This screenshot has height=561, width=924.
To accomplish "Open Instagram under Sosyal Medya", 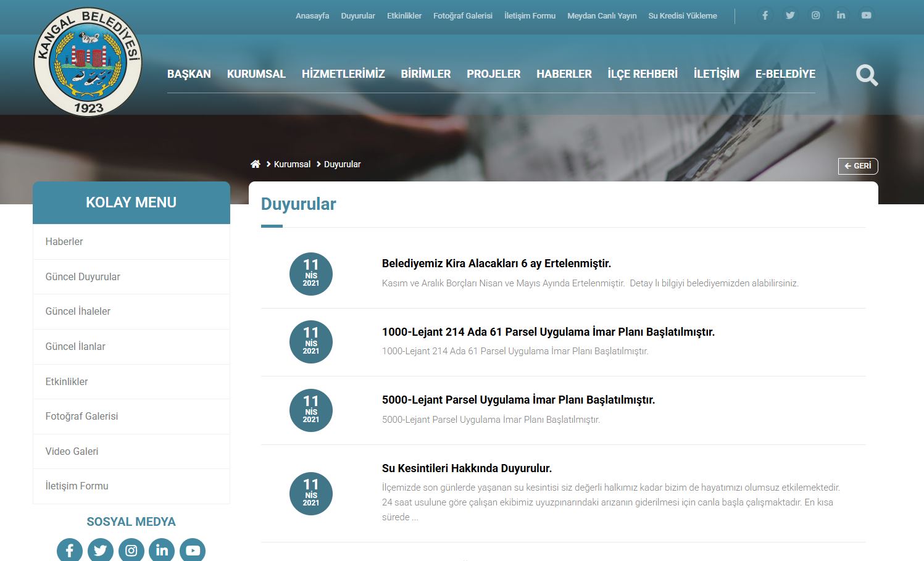I will pos(131,550).
